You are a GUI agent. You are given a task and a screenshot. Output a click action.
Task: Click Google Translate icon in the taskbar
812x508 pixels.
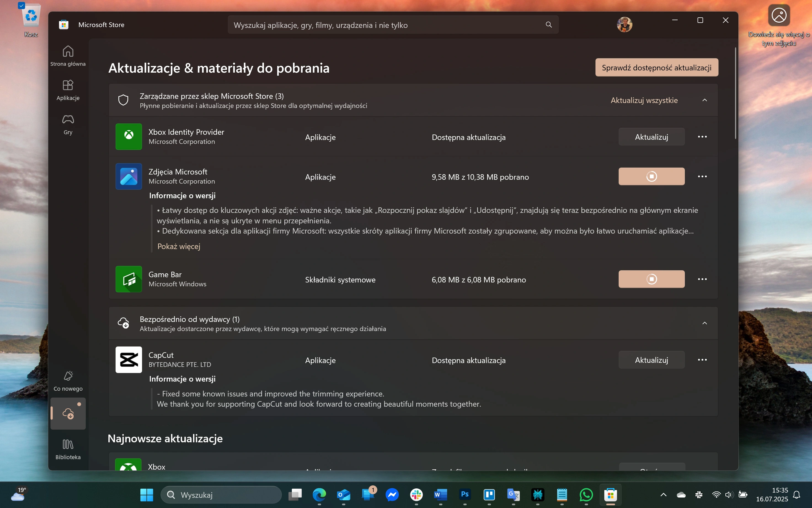click(513, 494)
